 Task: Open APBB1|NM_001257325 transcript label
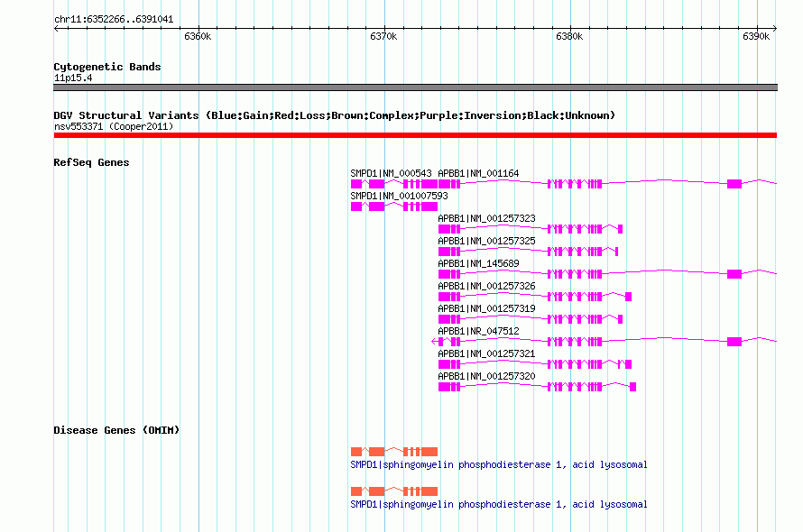coord(486,241)
